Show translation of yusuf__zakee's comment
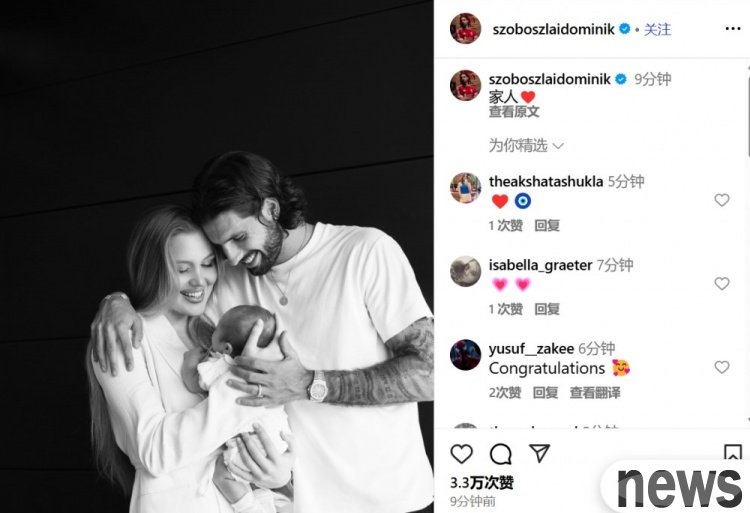 595,393
